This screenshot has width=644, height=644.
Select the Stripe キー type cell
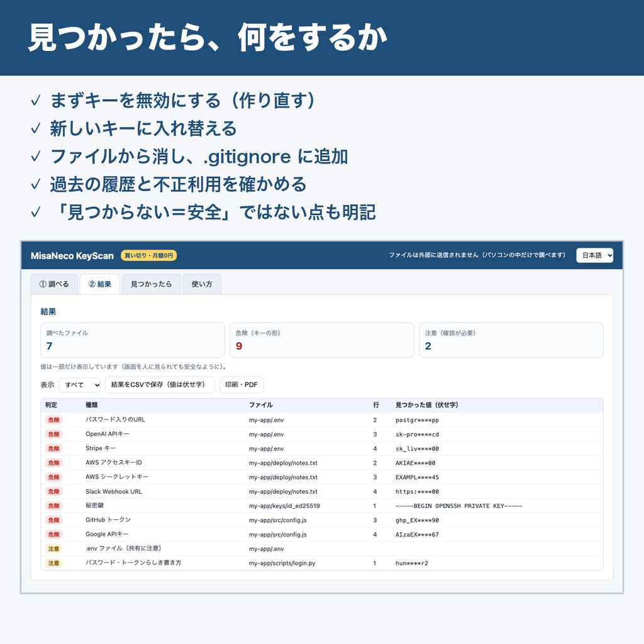click(x=101, y=448)
